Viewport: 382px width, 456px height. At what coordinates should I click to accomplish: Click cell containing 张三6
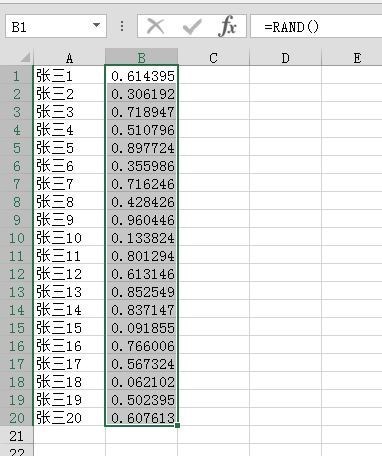click(69, 166)
